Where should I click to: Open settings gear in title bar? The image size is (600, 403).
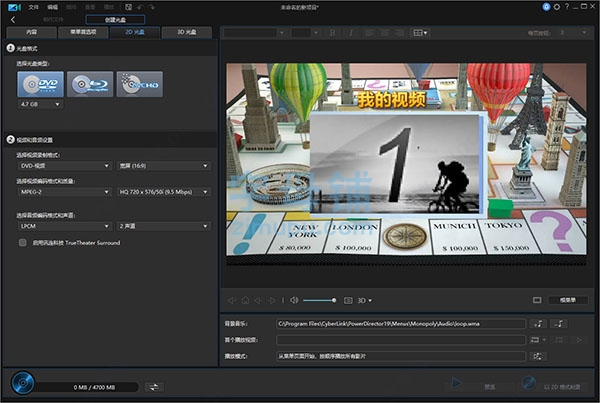coord(557,7)
